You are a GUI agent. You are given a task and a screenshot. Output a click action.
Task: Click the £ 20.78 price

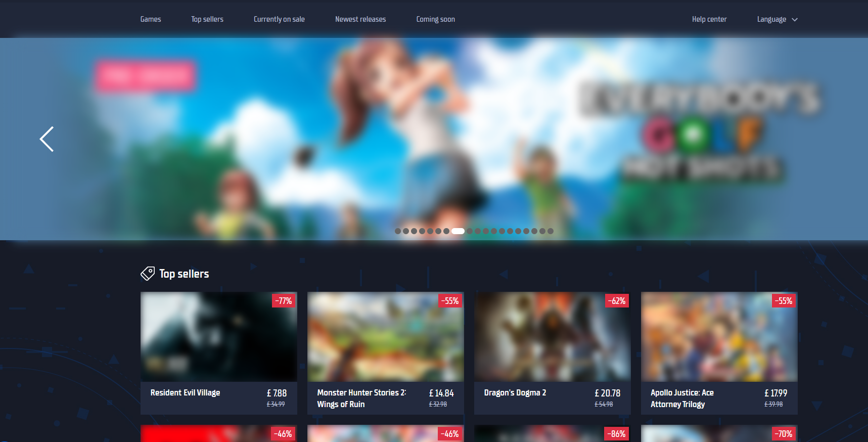608,393
